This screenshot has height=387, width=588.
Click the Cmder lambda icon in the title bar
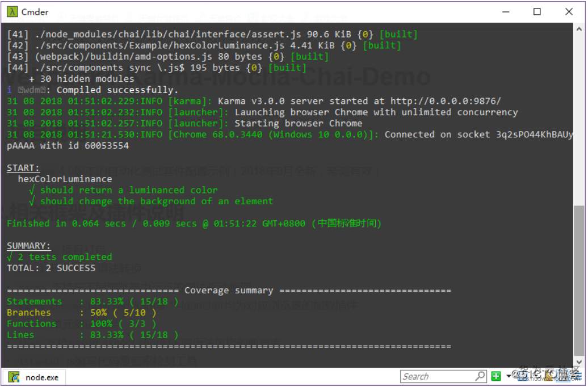(12, 11)
